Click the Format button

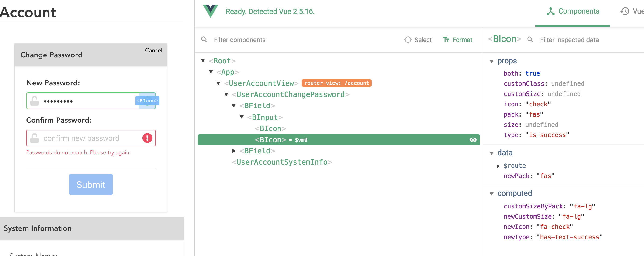pos(457,40)
